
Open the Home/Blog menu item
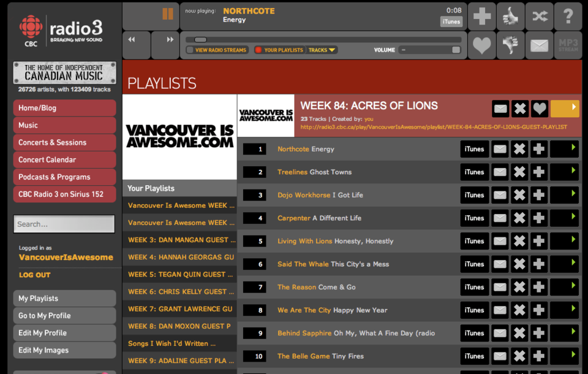click(64, 108)
